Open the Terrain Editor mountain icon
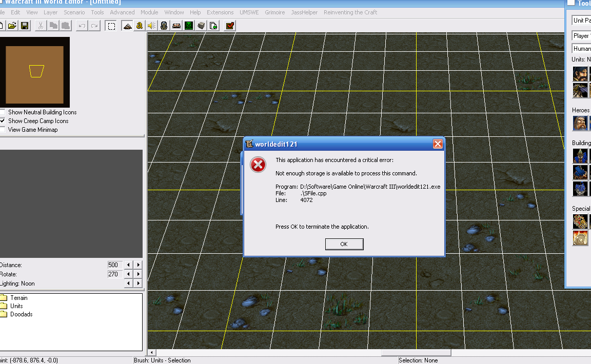The height and width of the screenshot is (364, 591). click(127, 26)
